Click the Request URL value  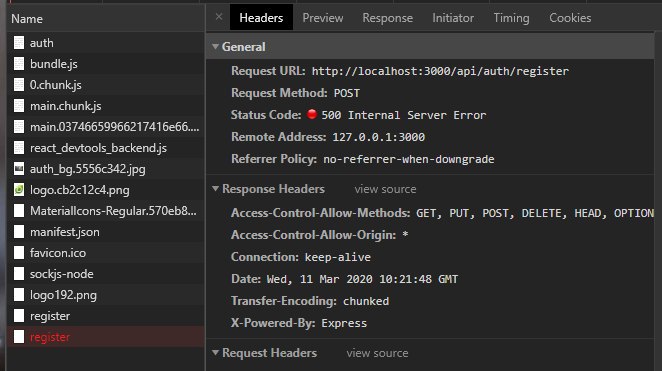(x=440, y=71)
